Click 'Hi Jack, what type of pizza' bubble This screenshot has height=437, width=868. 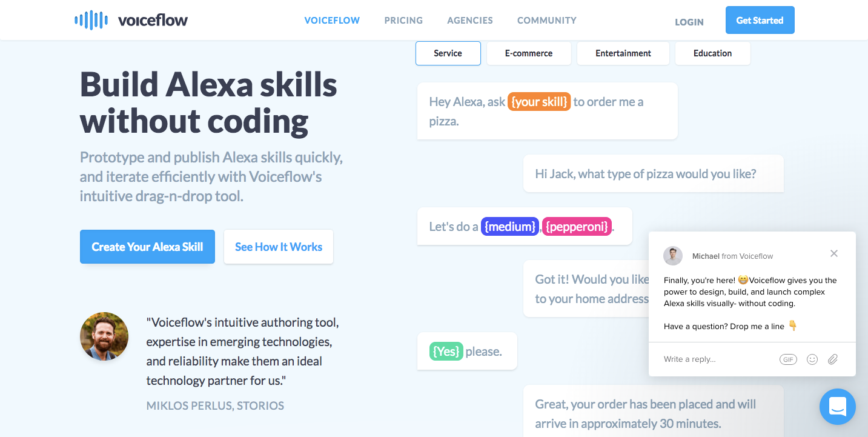pos(654,174)
